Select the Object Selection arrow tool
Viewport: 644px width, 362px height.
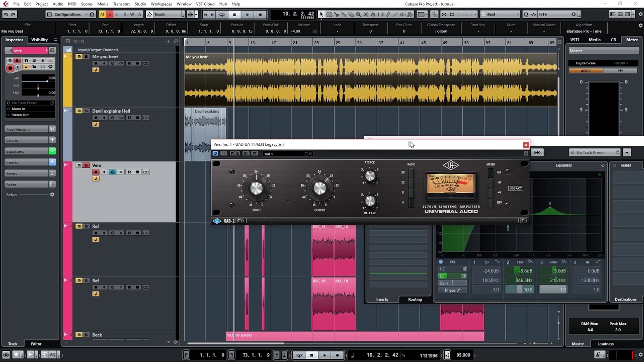(x=321, y=15)
